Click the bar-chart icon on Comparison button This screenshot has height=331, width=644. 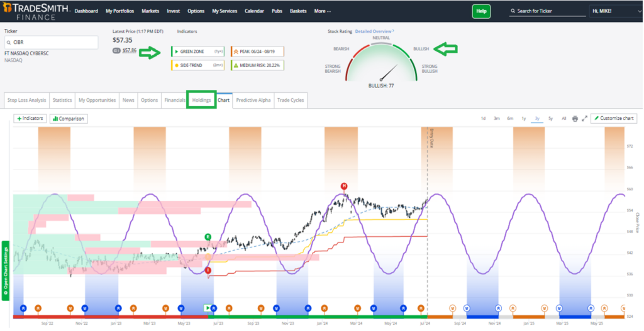tap(55, 119)
